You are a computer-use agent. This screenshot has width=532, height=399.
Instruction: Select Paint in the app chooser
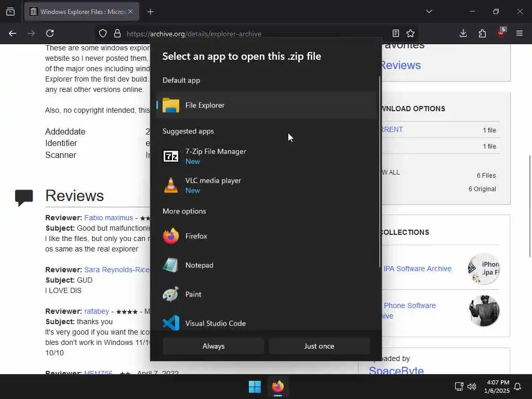click(267, 295)
